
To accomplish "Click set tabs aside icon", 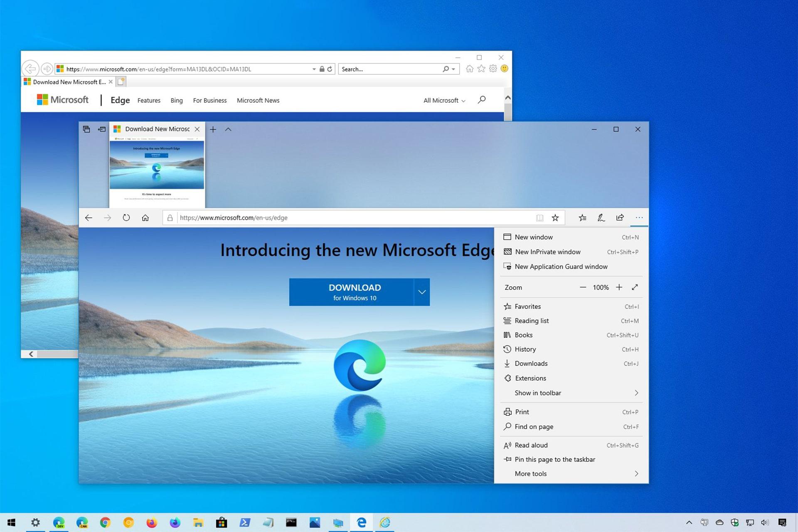I will coord(102,129).
